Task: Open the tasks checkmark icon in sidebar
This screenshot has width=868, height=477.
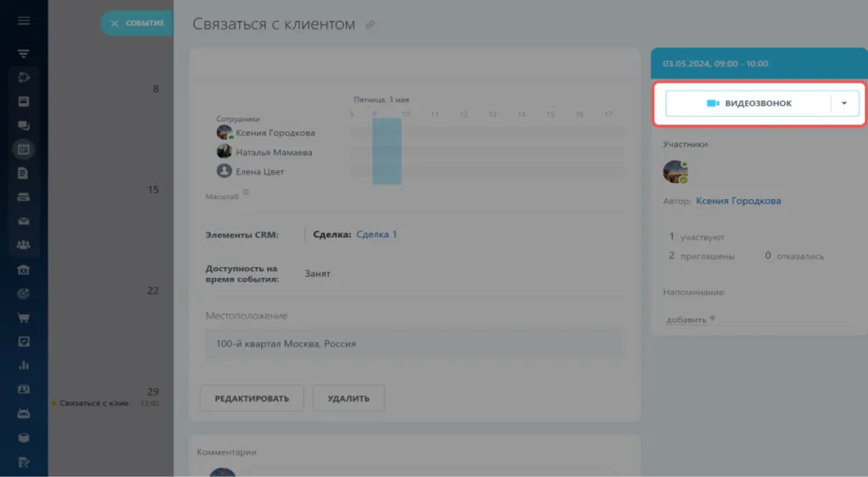Action: click(x=23, y=341)
